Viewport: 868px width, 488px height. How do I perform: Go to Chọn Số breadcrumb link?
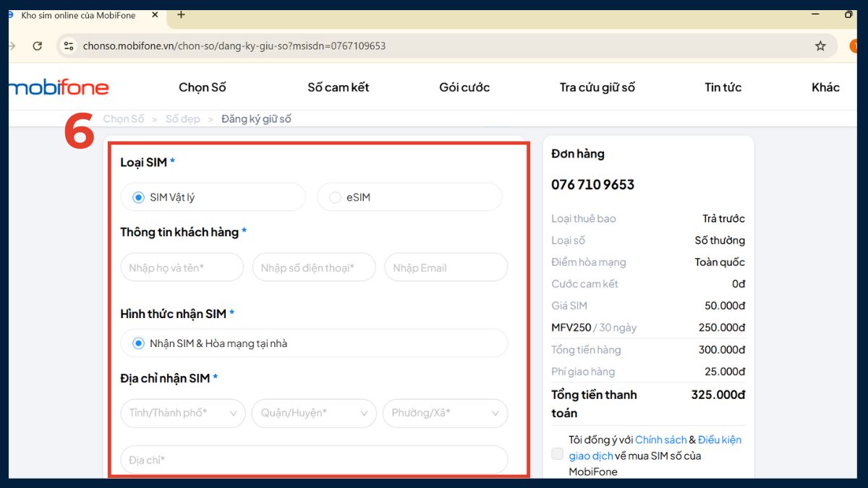(x=124, y=119)
